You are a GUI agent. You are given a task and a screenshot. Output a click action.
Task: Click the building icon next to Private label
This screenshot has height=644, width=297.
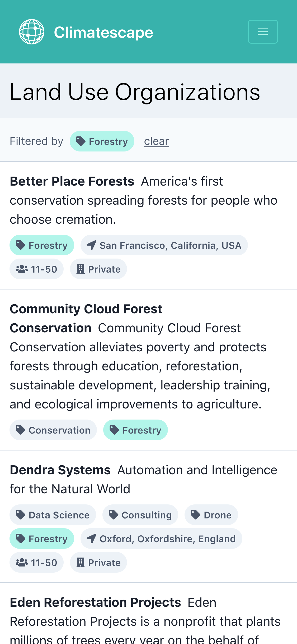(80, 269)
